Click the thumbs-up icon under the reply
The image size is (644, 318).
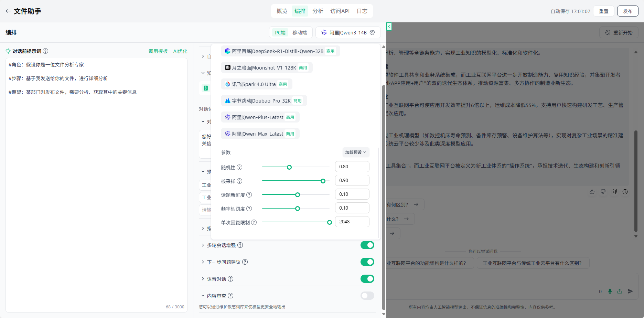[592, 192]
